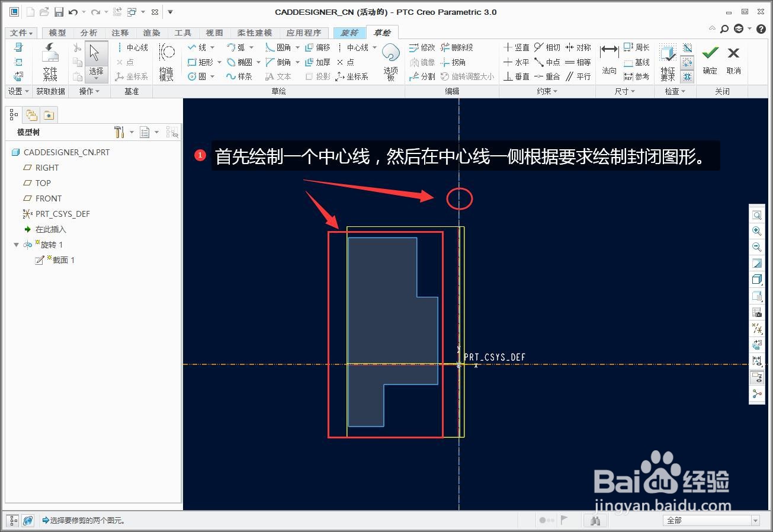
Task: Activate the 选择 (select) arrow tool
Action: click(96, 62)
